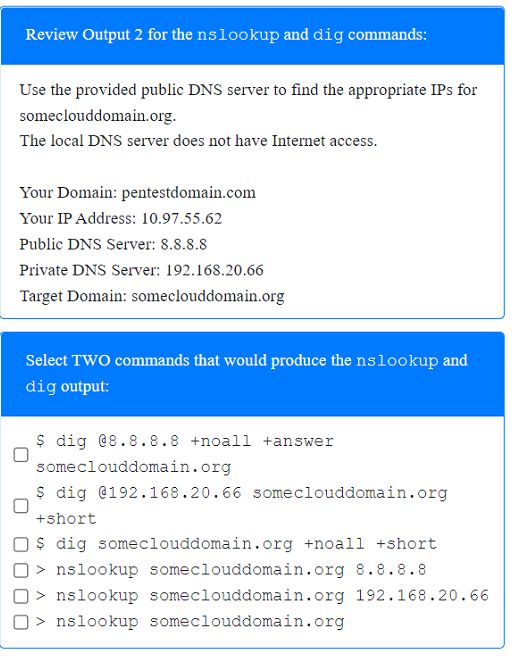Click the Private DNS Server 192.168.20.66 line
This screenshot has width=521, height=670.
141,270
